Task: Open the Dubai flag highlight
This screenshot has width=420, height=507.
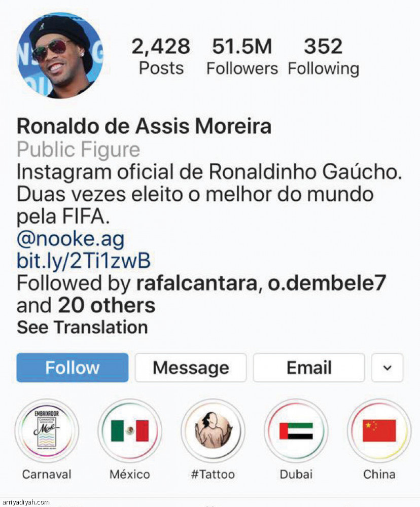Action: 296,431
